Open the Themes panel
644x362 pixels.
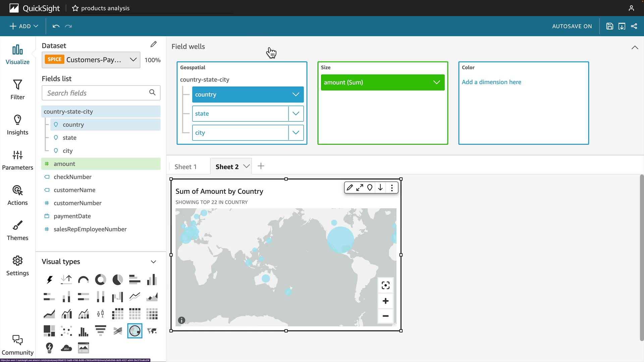point(17,230)
